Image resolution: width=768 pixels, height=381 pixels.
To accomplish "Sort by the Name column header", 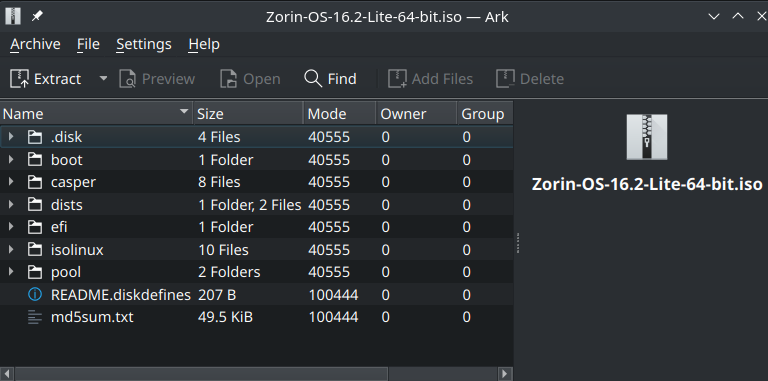I will pyautogui.click(x=96, y=114).
